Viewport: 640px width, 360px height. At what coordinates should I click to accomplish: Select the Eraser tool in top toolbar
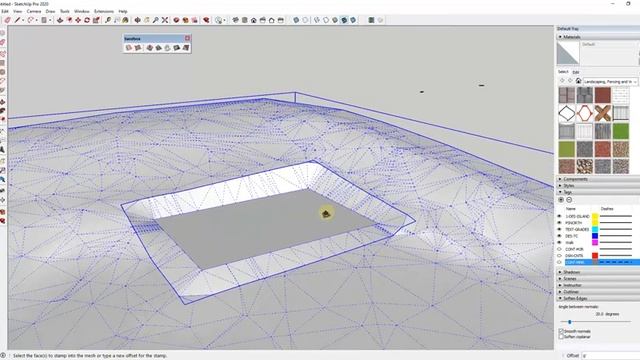tap(7, 20)
